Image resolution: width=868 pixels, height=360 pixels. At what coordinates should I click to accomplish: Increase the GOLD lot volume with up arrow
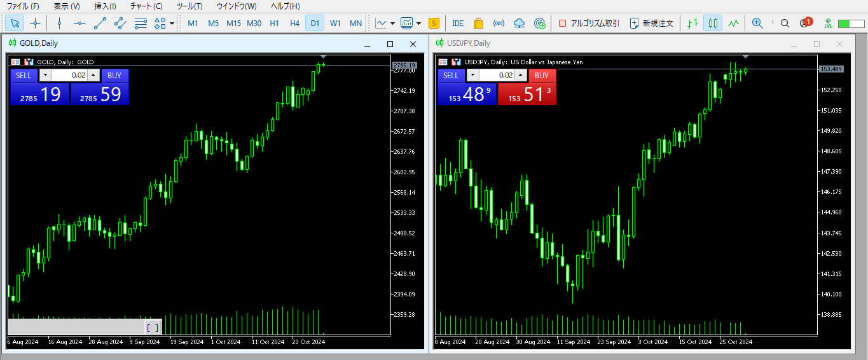(x=94, y=76)
